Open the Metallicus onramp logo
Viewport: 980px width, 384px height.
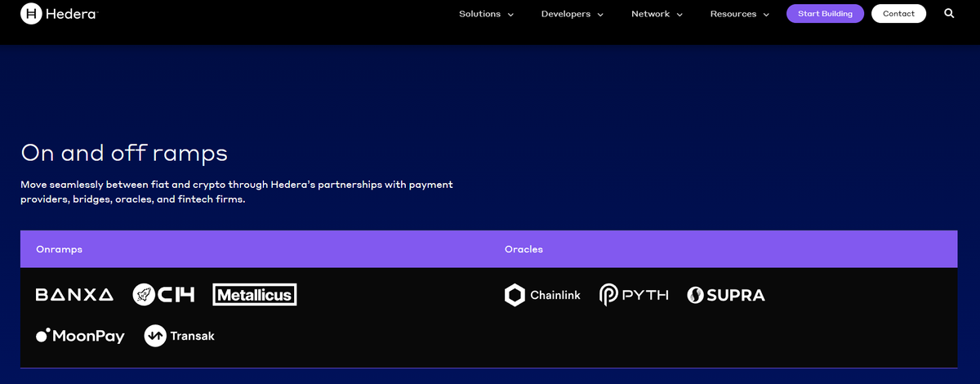point(255,295)
